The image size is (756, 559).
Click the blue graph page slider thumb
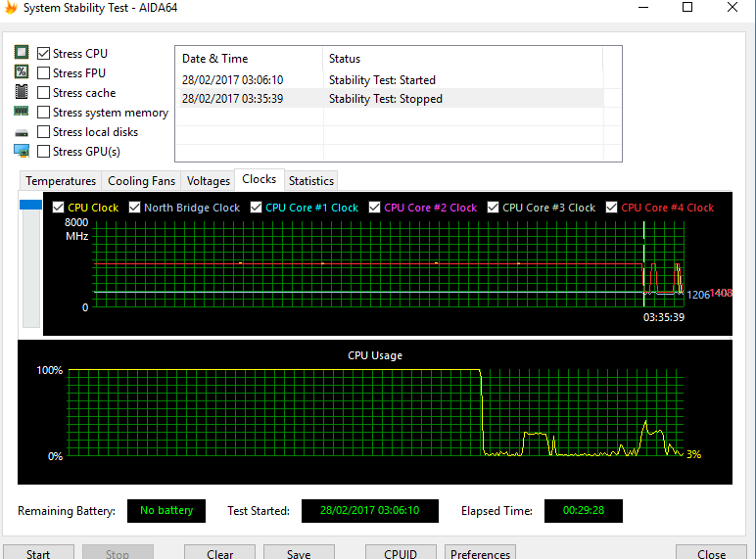click(x=31, y=205)
